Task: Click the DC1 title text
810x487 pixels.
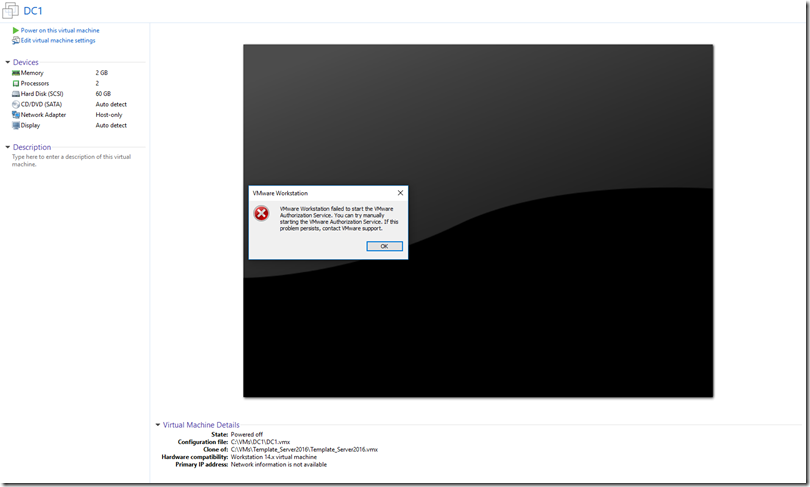Action: click(x=33, y=11)
